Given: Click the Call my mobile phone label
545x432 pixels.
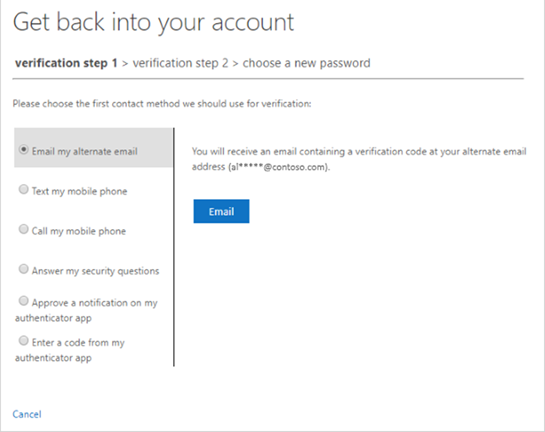Looking at the screenshot, I should [79, 231].
